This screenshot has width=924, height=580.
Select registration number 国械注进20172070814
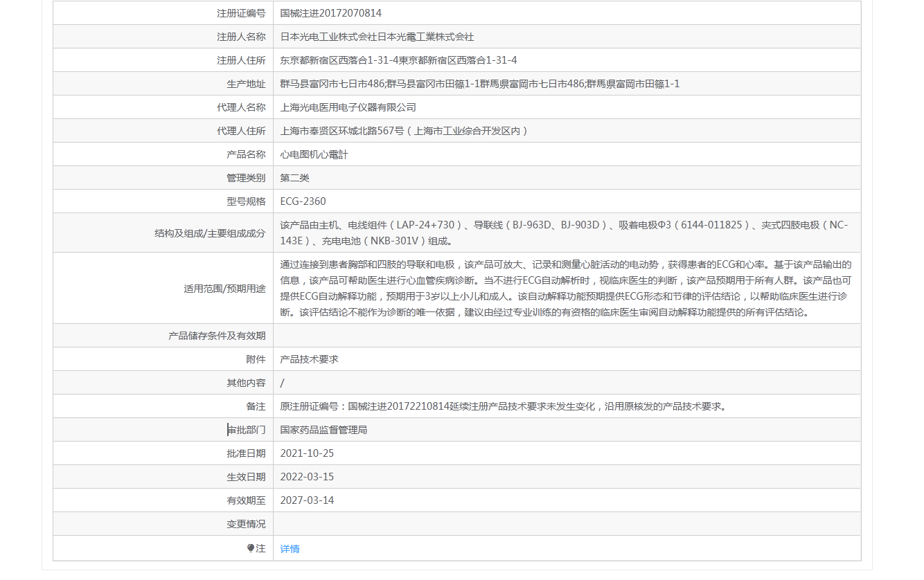coord(330,13)
